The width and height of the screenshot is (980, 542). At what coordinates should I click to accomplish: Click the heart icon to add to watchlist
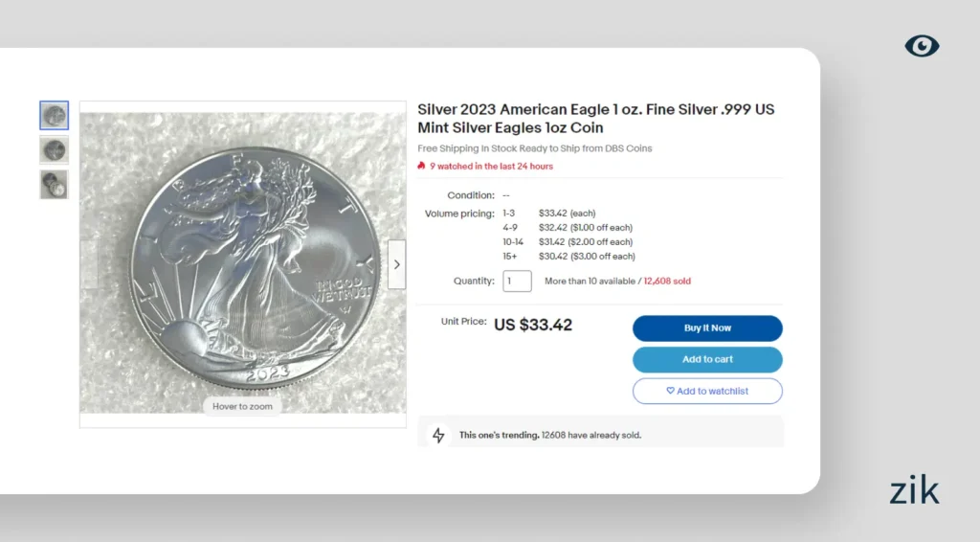[x=670, y=391]
